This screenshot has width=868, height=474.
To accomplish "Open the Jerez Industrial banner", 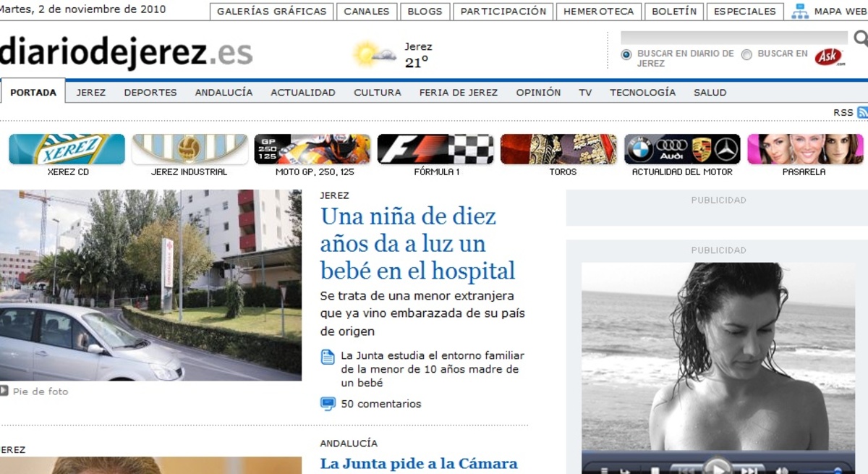I will pyautogui.click(x=190, y=149).
